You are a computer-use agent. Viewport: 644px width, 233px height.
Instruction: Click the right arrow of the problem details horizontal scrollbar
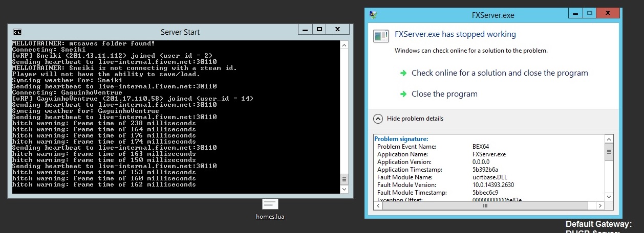[600, 205]
